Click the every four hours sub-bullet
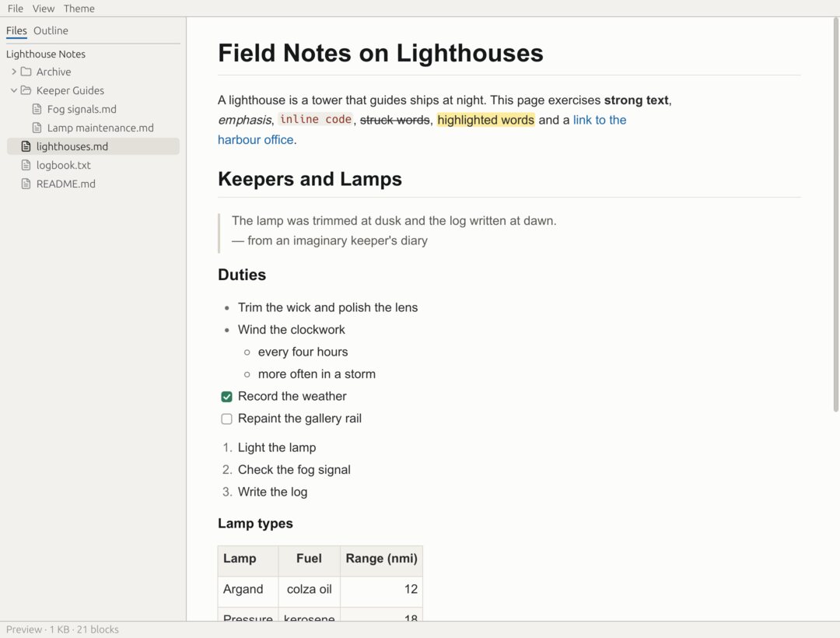This screenshot has width=840, height=638. pyautogui.click(x=303, y=352)
